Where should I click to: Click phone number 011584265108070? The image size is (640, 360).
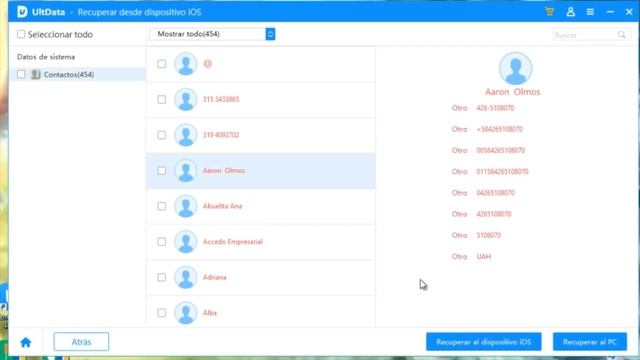coord(502,171)
